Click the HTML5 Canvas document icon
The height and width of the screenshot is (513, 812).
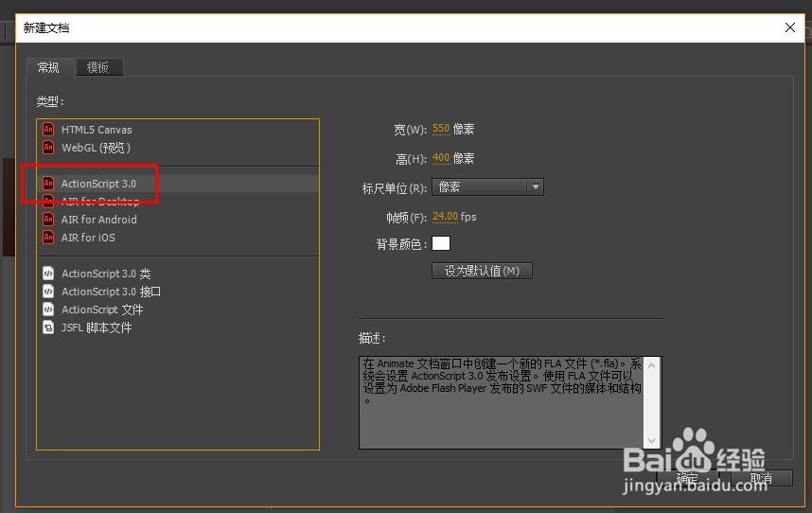pos(48,129)
